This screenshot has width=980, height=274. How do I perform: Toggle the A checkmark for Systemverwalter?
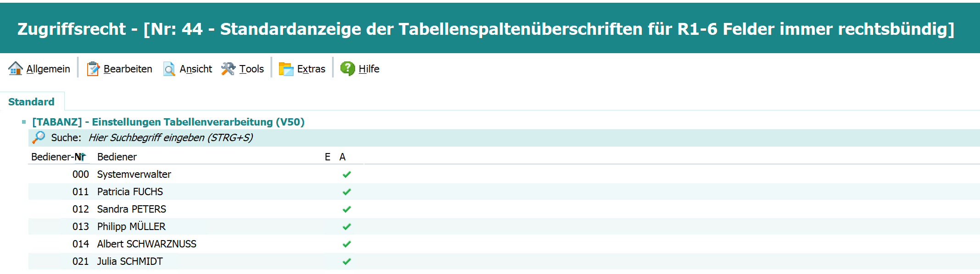(x=347, y=175)
